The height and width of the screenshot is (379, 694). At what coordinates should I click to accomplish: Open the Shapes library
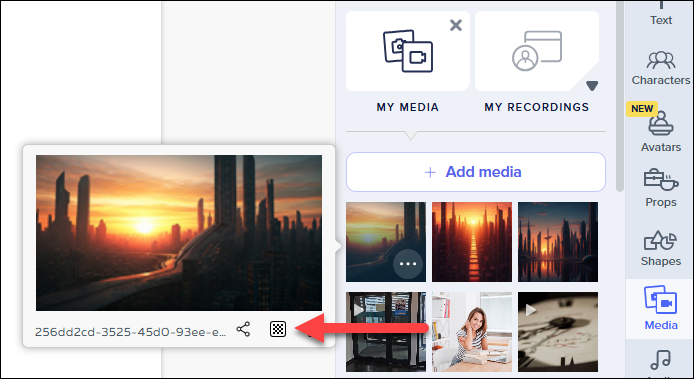661,248
